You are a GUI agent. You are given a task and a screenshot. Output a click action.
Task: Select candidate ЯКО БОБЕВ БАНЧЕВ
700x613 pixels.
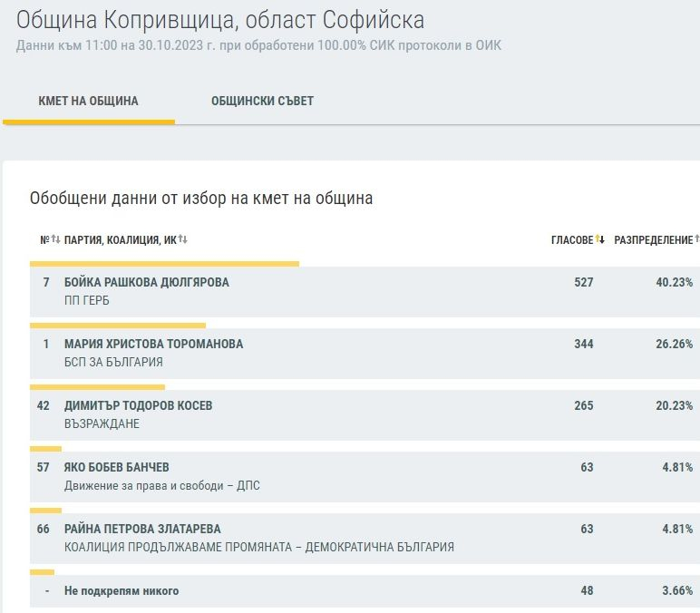coord(117,467)
